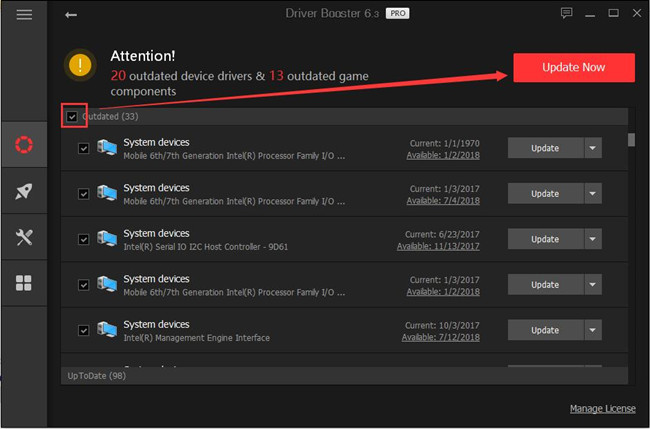Screen dimensions: 650x429
Task: Expand the dropdown arrow beside the first Update button
Action: click(593, 148)
